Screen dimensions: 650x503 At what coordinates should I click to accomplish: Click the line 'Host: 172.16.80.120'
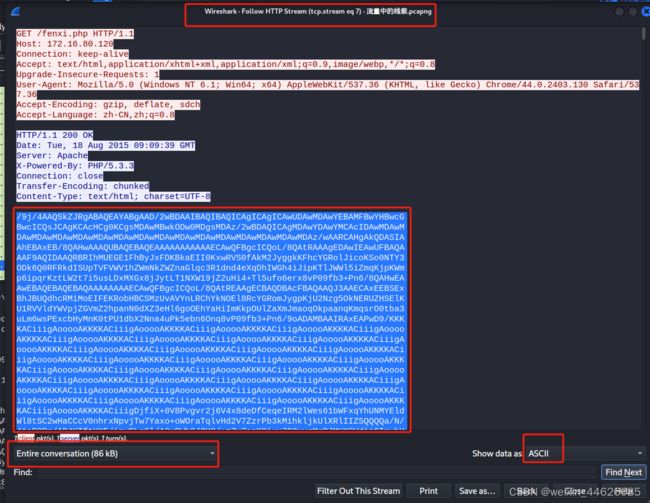65,44
